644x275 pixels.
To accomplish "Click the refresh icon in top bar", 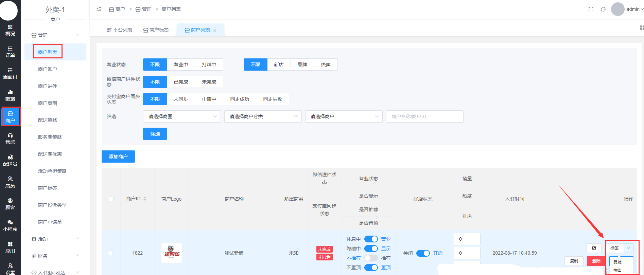I will 603,9.
